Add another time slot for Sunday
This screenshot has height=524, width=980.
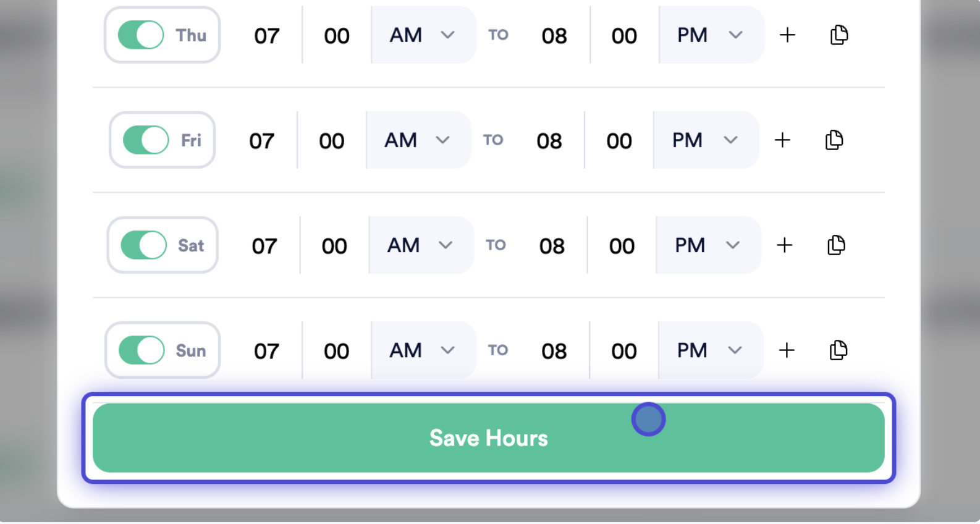tap(787, 350)
